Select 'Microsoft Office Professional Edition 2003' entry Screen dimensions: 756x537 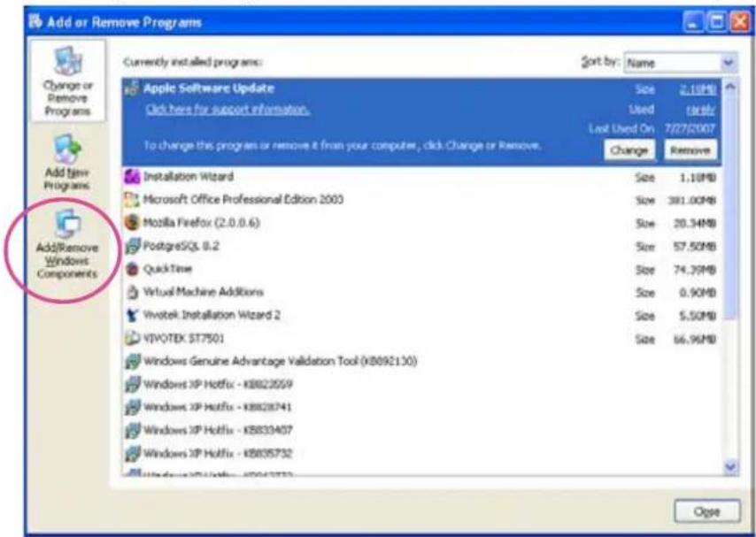coord(422,200)
